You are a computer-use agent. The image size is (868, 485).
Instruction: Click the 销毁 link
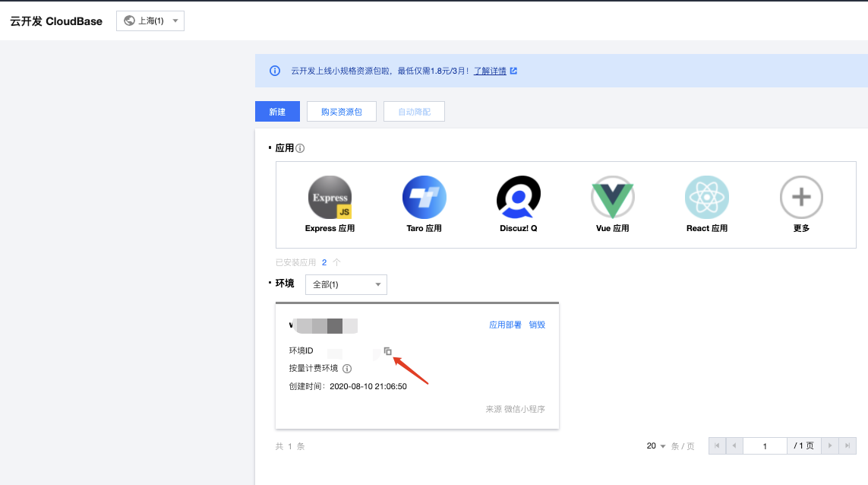click(x=537, y=325)
